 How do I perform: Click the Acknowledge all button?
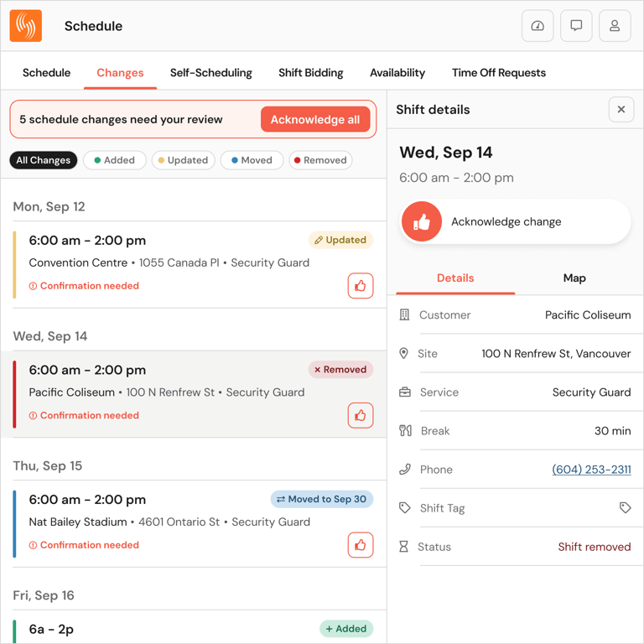(315, 120)
